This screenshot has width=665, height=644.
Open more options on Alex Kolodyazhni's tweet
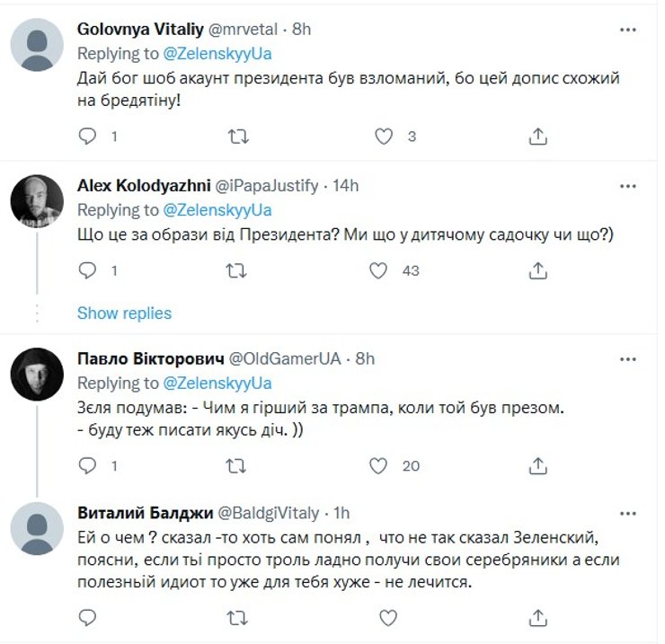tap(628, 186)
